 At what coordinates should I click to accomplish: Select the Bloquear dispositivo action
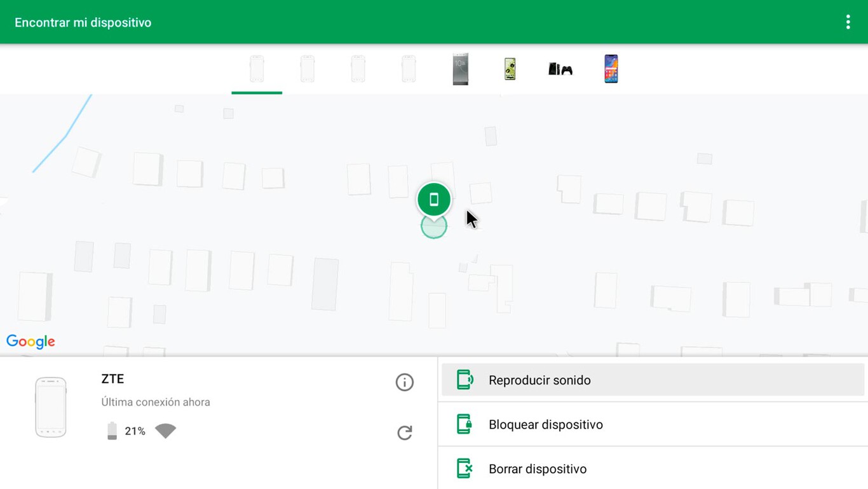(546, 424)
